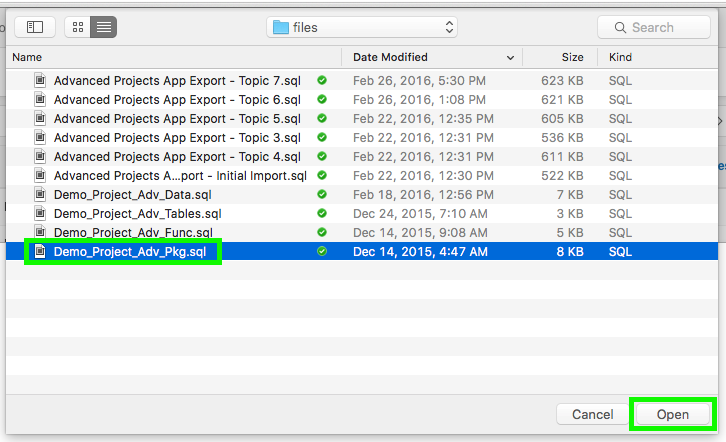Click sync checkmark for Demo_Project_Adv_Tables.sql

coord(322,213)
